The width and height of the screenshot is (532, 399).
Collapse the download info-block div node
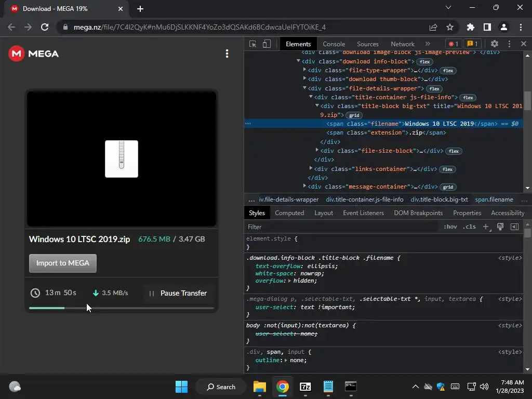click(299, 61)
